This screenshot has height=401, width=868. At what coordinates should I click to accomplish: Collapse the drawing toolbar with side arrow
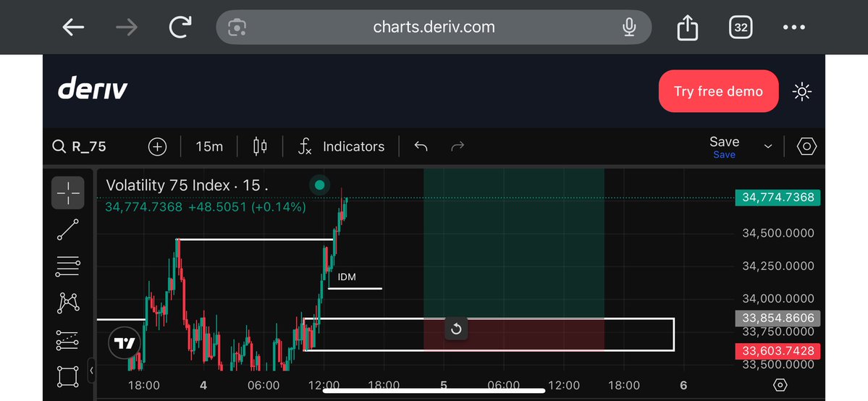pos(92,371)
